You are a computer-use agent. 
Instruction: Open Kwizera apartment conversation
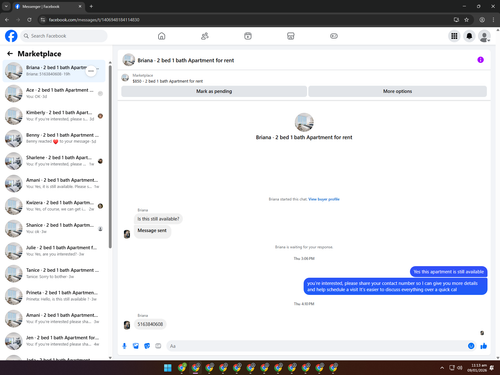click(x=54, y=206)
